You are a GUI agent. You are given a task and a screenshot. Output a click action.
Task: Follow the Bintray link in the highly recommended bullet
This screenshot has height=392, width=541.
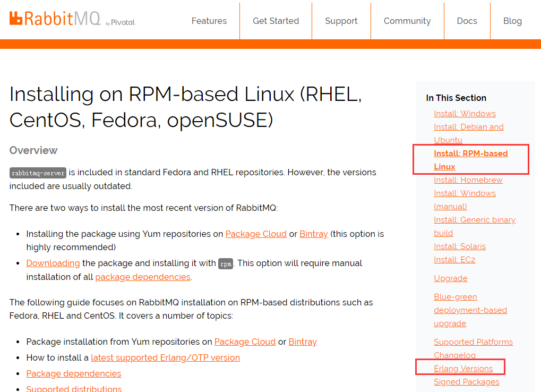tap(314, 234)
